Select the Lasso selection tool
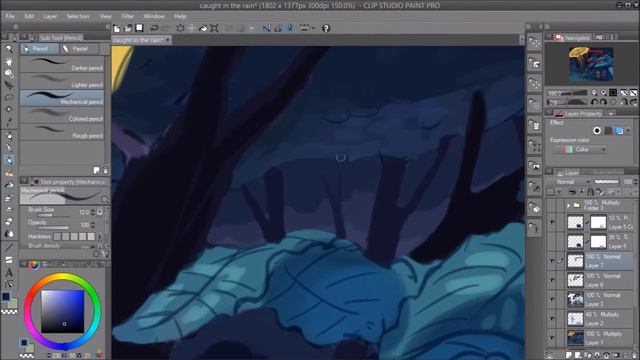This screenshot has height=360, width=640. (9, 98)
